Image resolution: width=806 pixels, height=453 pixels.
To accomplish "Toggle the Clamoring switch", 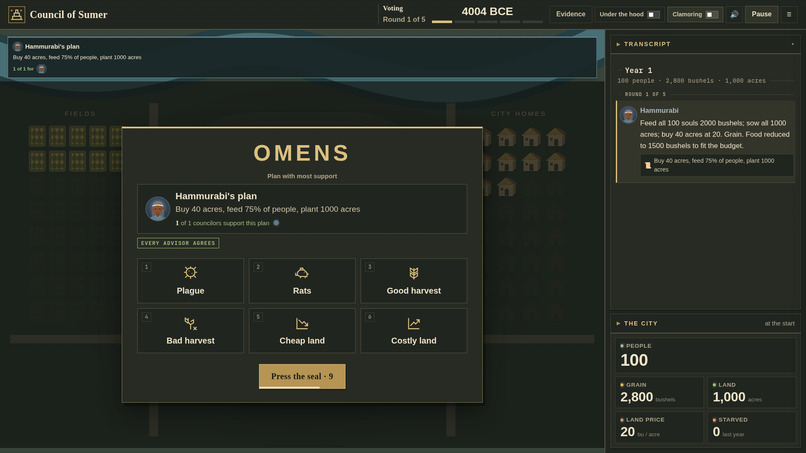I will pyautogui.click(x=712, y=14).
